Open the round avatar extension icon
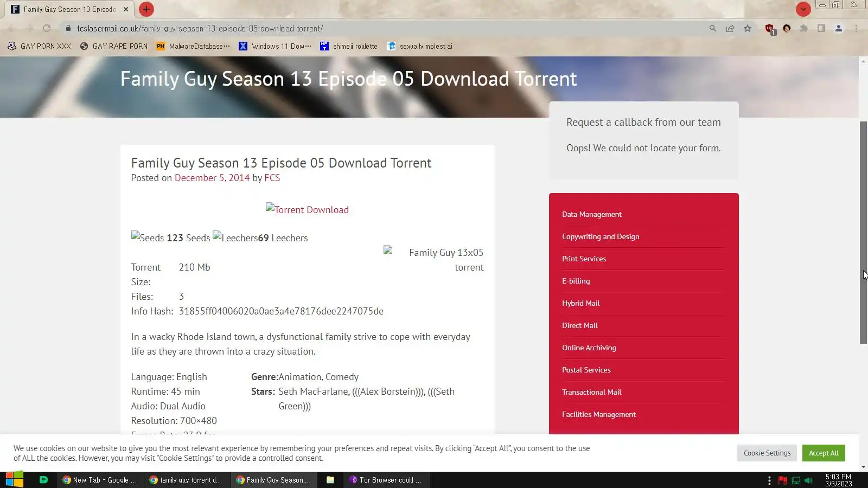The width and height of the screenshot is (868, 488). pyautogui.click(x=787, y=28)
